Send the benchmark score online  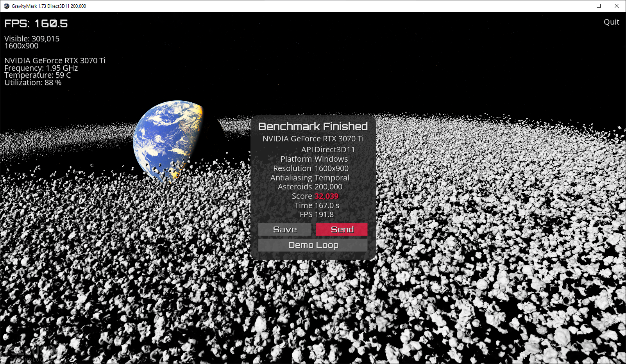342,230
